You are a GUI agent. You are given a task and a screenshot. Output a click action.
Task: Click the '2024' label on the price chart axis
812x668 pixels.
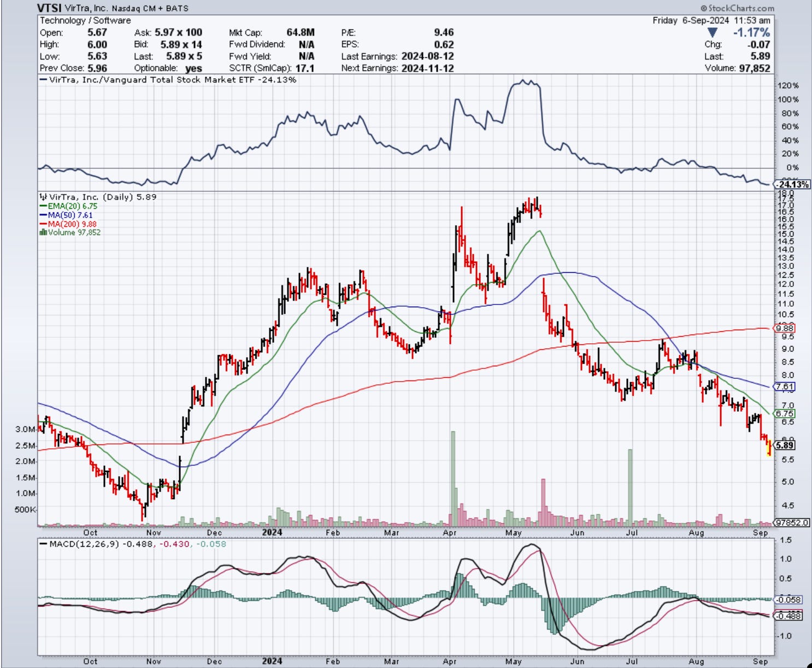(272, 532)
